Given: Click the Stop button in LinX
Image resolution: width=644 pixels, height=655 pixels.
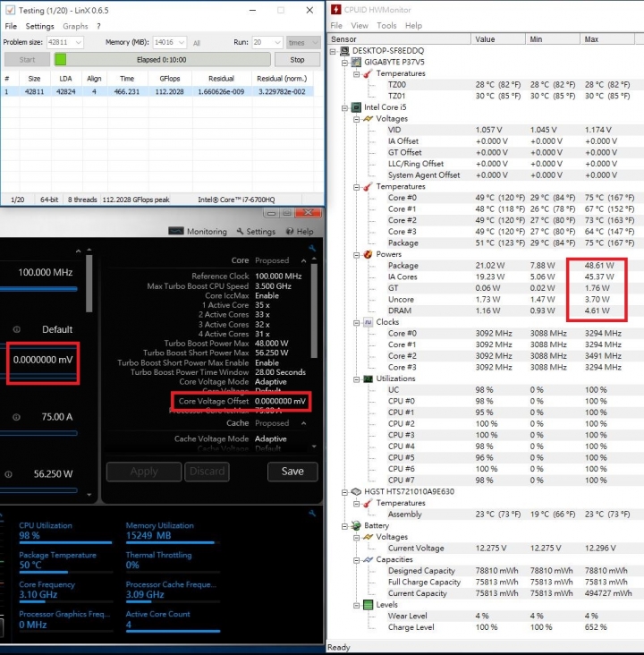Looking at the screenshot, I should [297, 60].
